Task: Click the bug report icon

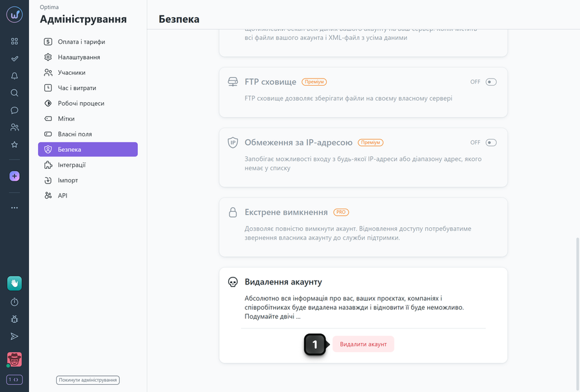Action: tap(14, 319)
